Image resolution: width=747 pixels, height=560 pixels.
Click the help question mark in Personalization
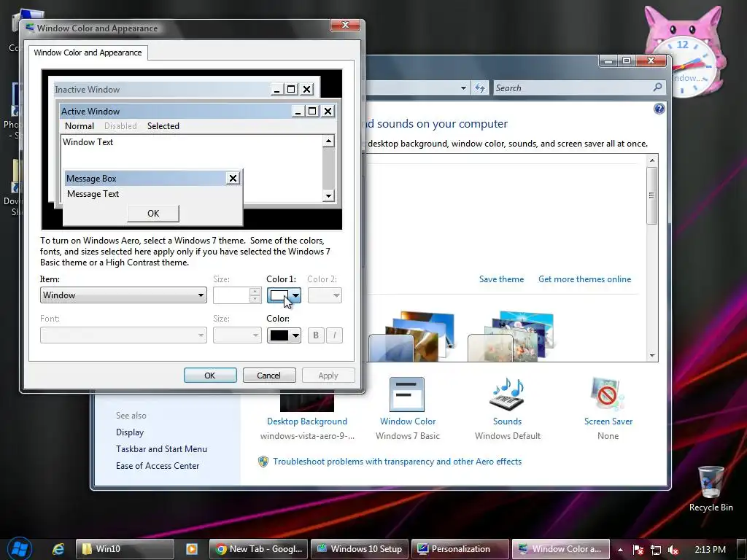click(x=659, y=109)
